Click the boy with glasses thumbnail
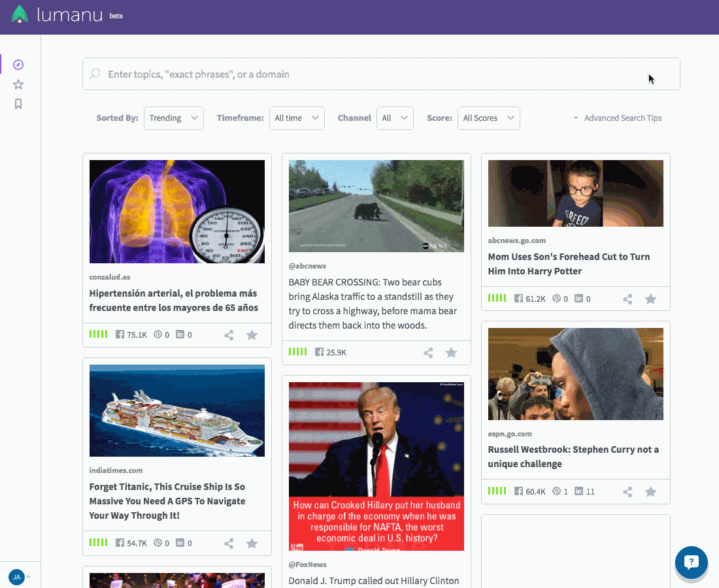Image resolution: width=719 pixels, height=588 pixels. pos(575,193)
